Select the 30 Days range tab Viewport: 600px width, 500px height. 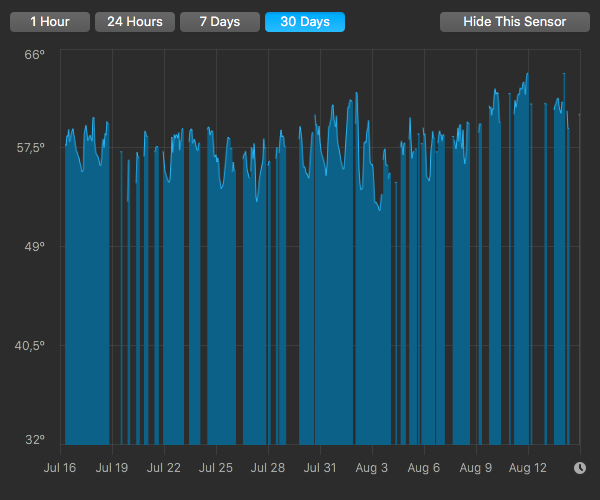click(305, 22)
